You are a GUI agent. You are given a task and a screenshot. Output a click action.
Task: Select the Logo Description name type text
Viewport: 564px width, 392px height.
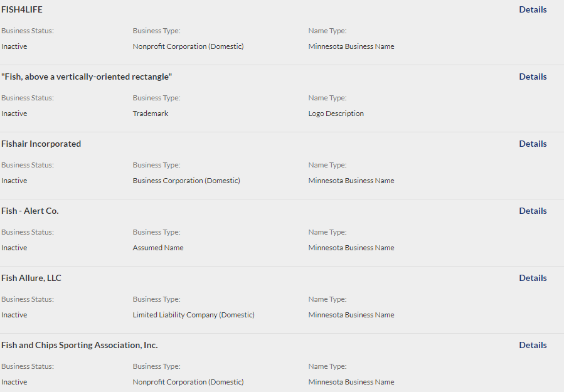[x=336, y=114]
